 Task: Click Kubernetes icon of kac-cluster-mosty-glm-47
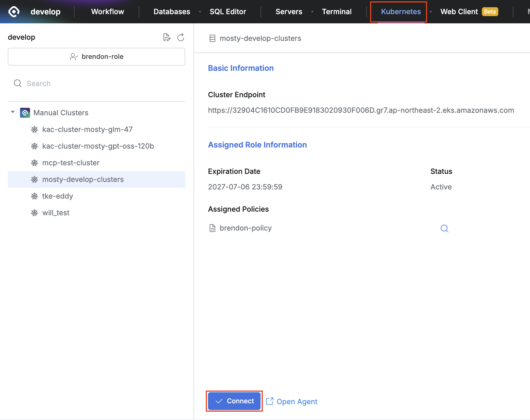[34, 129]
